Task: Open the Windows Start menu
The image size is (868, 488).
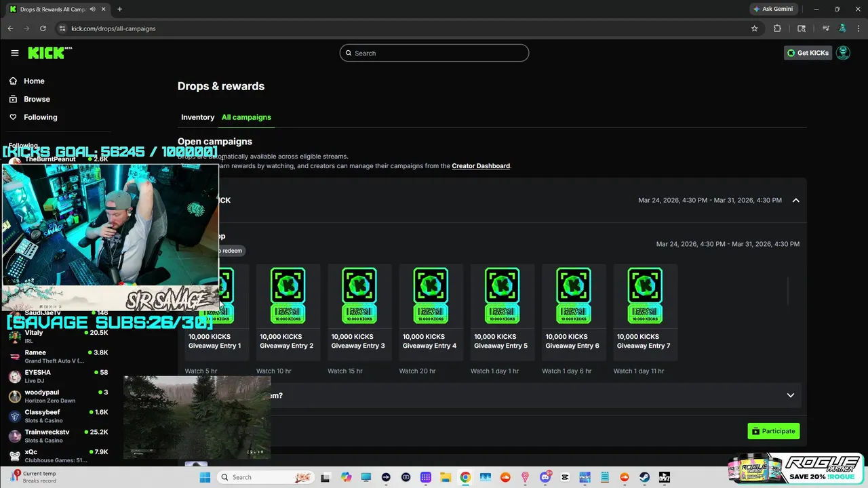Action: pos(205,477)
